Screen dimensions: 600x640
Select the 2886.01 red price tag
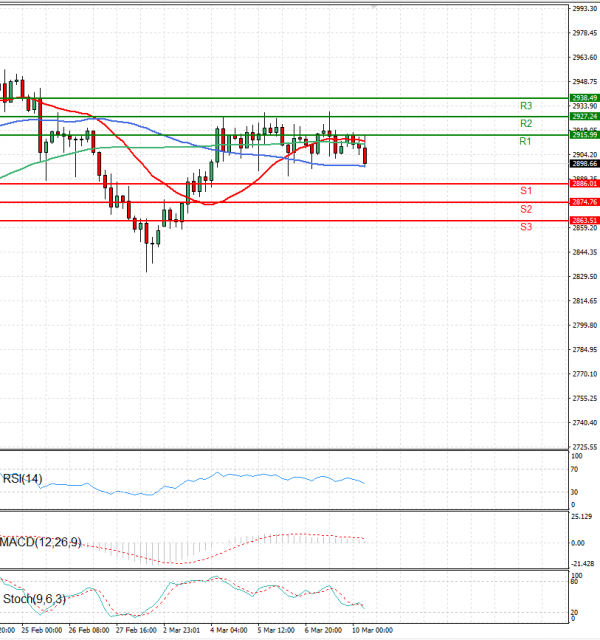tap(584, 184)
